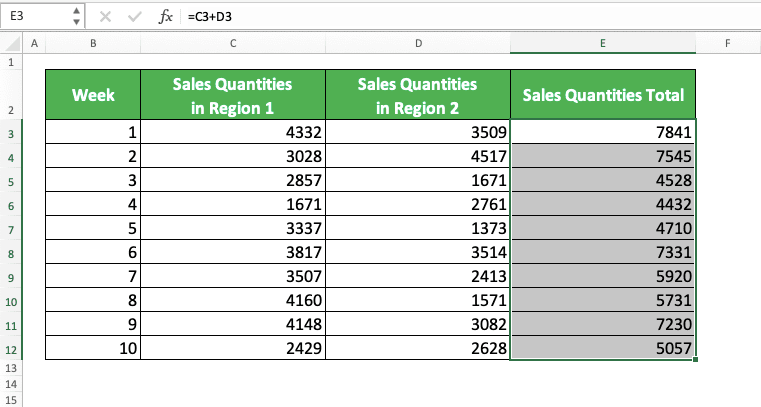Click Sales Quantities Total header cell

(x=603, y=95)
